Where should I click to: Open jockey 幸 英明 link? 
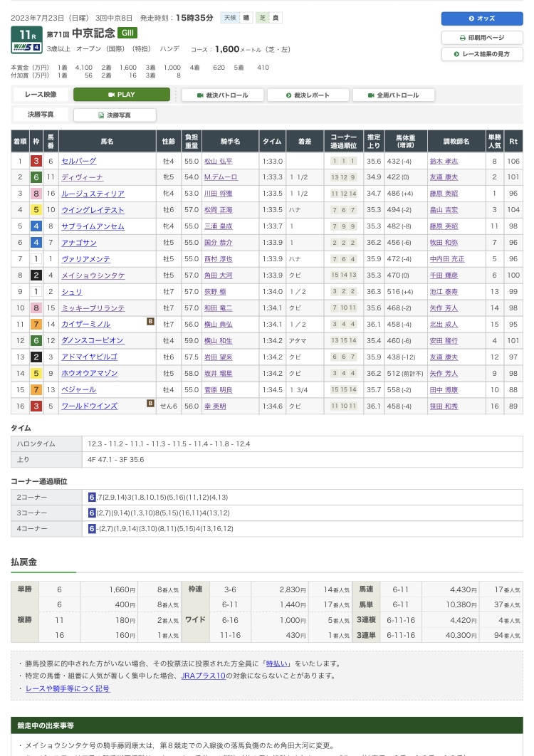coord(214,406)
